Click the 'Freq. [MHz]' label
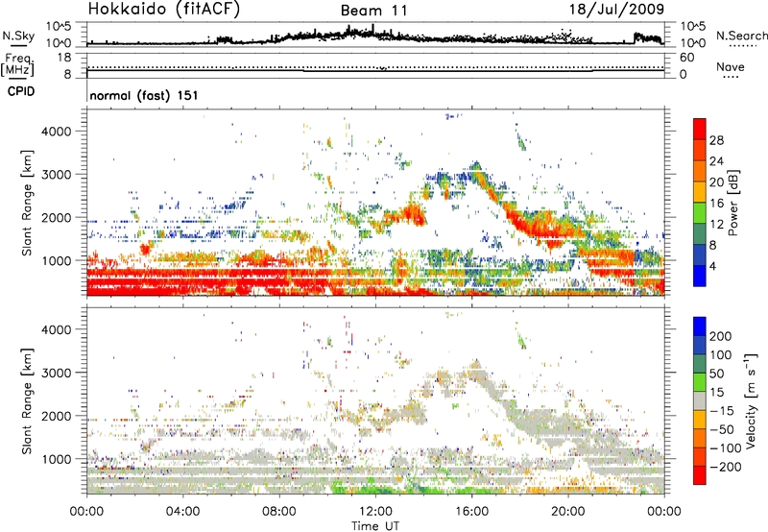 17,65
